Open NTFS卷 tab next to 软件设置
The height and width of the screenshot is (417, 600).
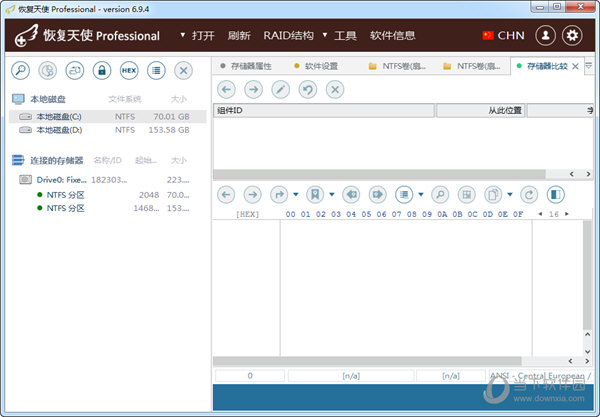click(398, 66)
